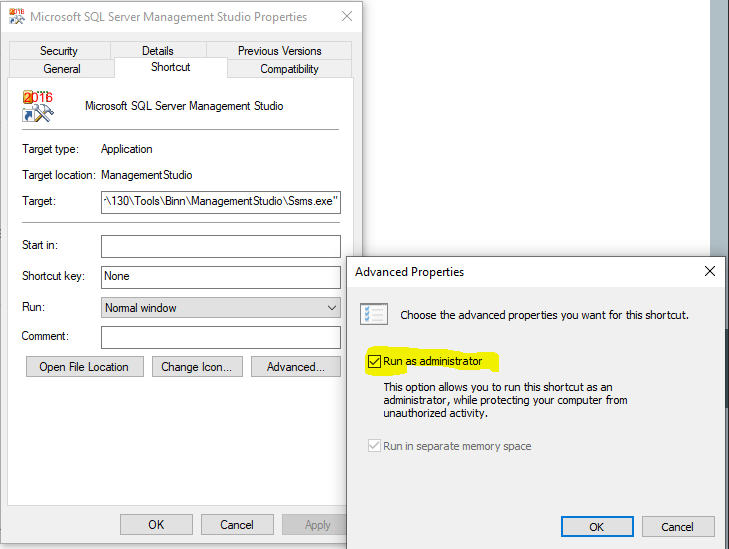Click the Open File Location button
Viewport: 729px width, 549px height.
85,367
